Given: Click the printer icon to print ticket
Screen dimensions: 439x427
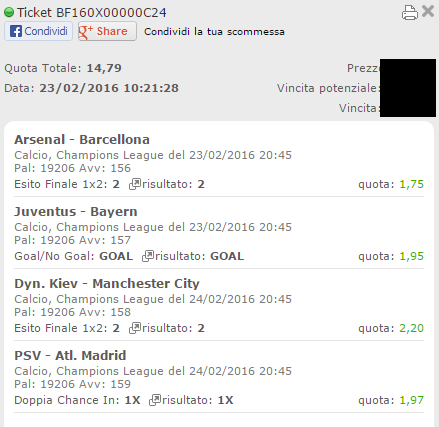Looking at the screenshot, I should [x=410, y=13].
